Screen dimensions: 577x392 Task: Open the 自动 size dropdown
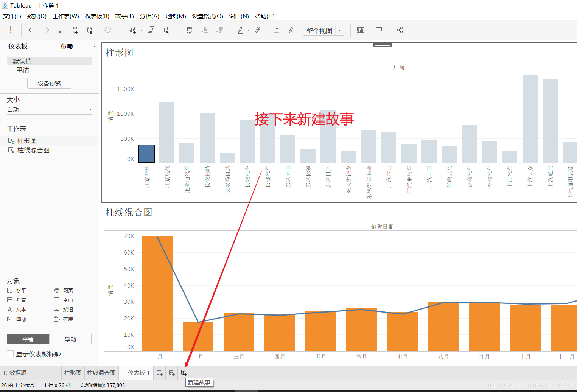[x=50, y=110]
